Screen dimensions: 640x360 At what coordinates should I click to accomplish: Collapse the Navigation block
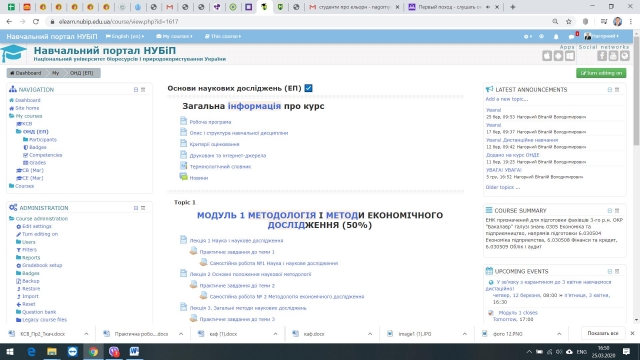click(x=136, y=89)
